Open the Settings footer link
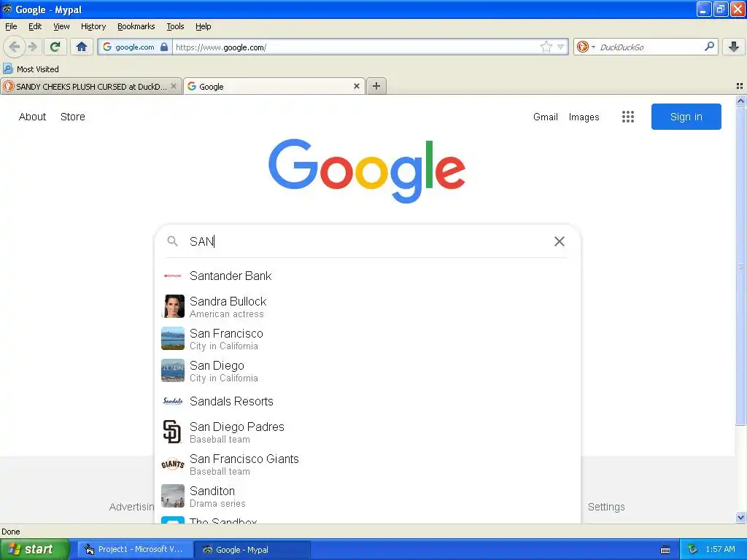Image resolution: width=747 pixels, height=560 pixels. 606,507
